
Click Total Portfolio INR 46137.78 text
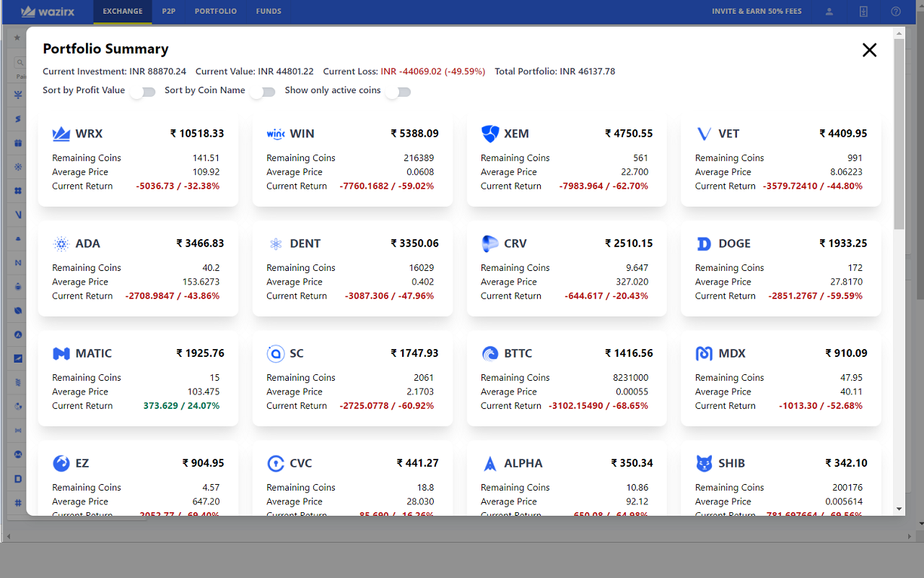coord(555,72)
